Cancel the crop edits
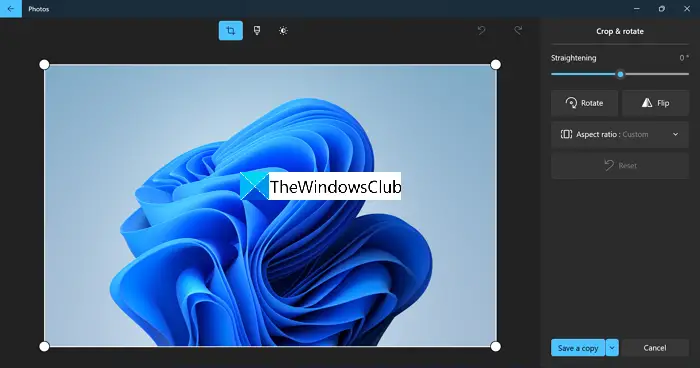This screenshot has width=700, height=368. [655, 348]
